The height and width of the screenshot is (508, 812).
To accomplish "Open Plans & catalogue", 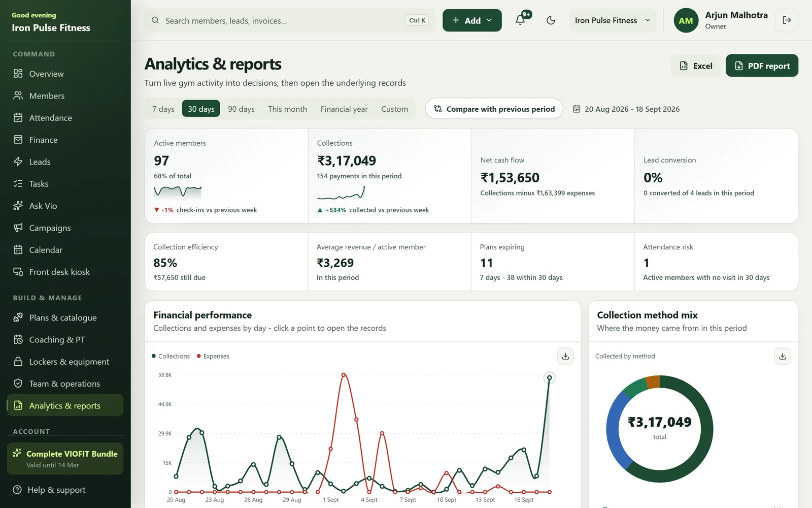I will click(x=65, y=317).
